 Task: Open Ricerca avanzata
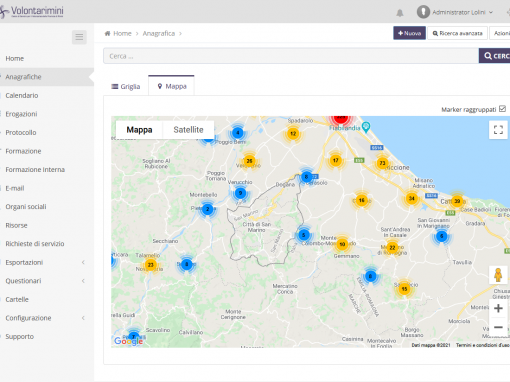457,33
